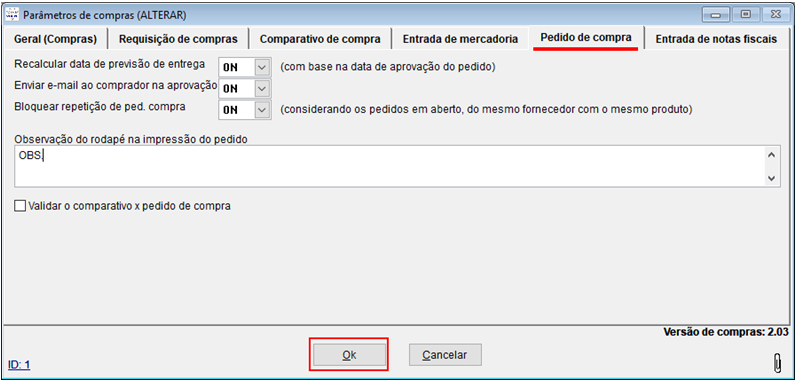Minimize the Parâmetros de compras window
Image resolution: width=795 pixels, height=381 pixels.
coord(715,15)
